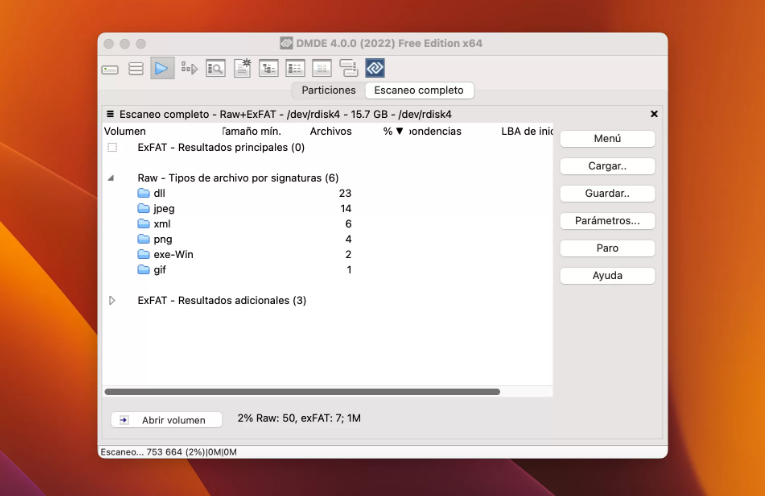Click the exe-Win folder icon
This screenshot has height=496, width=765.
(143, 254)
